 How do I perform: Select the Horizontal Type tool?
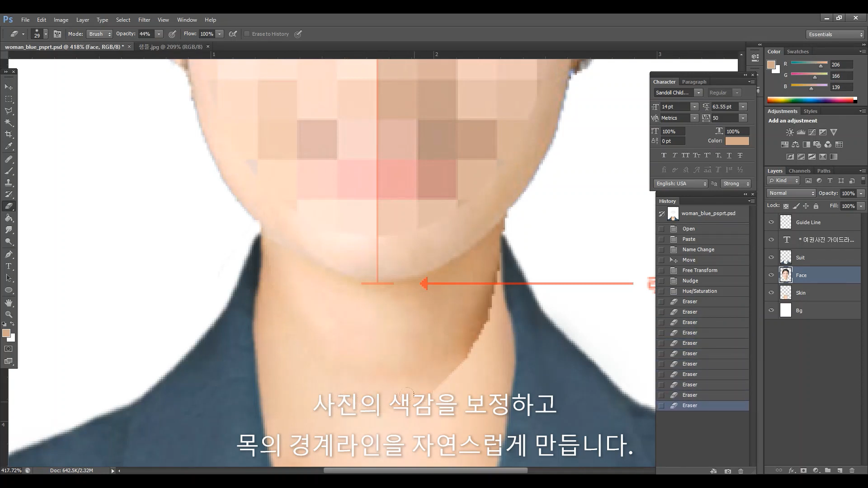coord(9,266)
